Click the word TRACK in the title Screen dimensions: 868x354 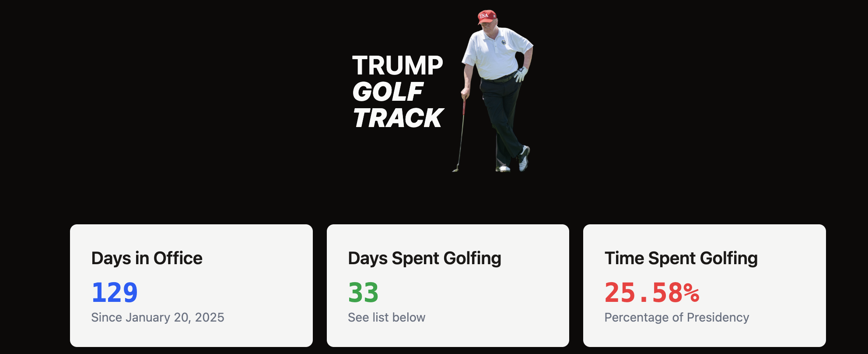pos(399,118)
